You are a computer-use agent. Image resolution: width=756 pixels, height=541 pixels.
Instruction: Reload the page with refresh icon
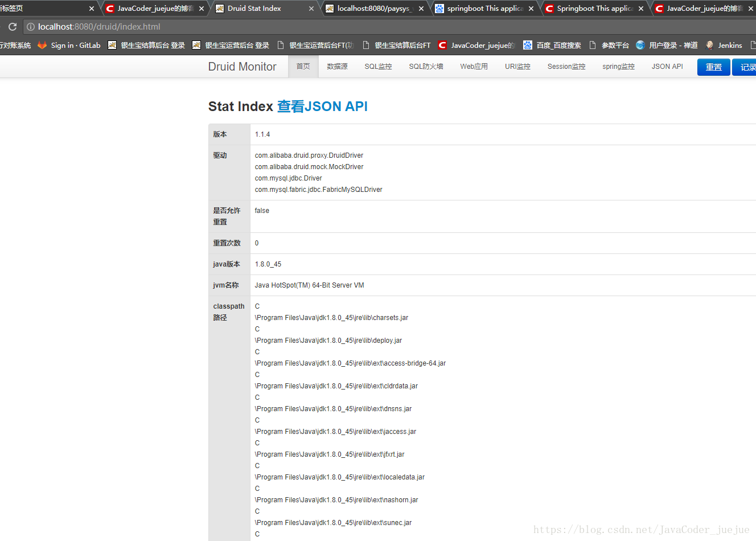point(13,27)
